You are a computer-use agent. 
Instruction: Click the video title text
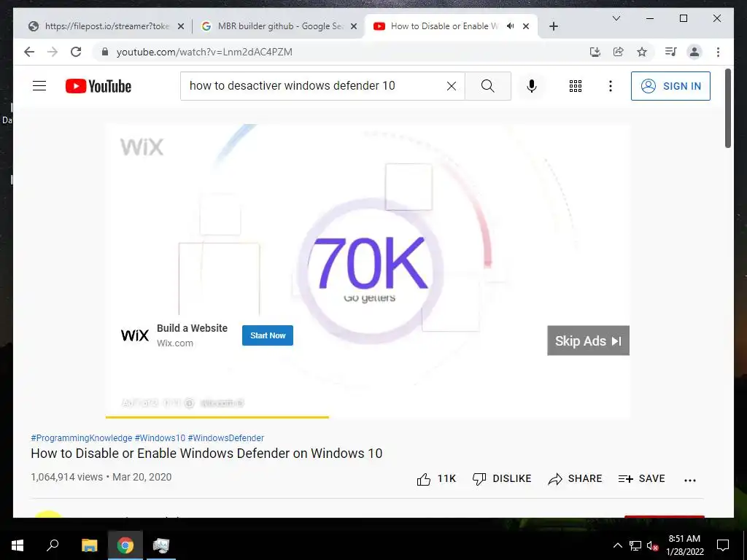[x=206, y=454]
